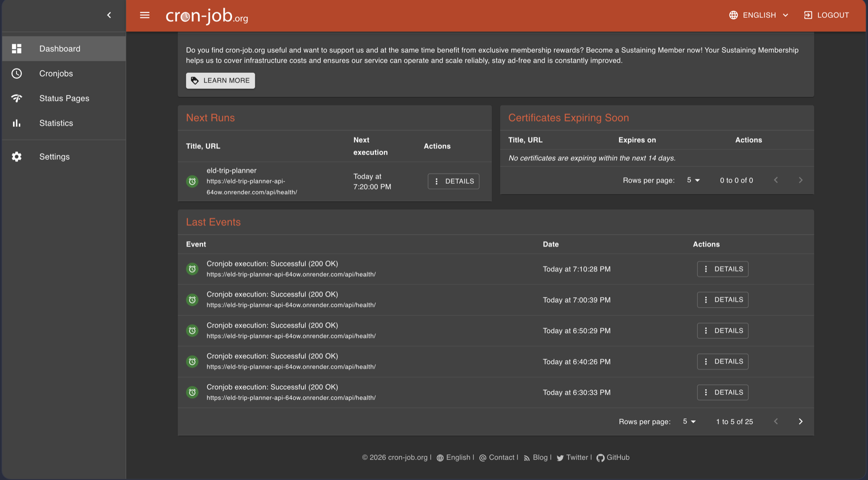Click previous page arrow in Last Events
Screen dimensions: 868x480
[x=776, y=422]
